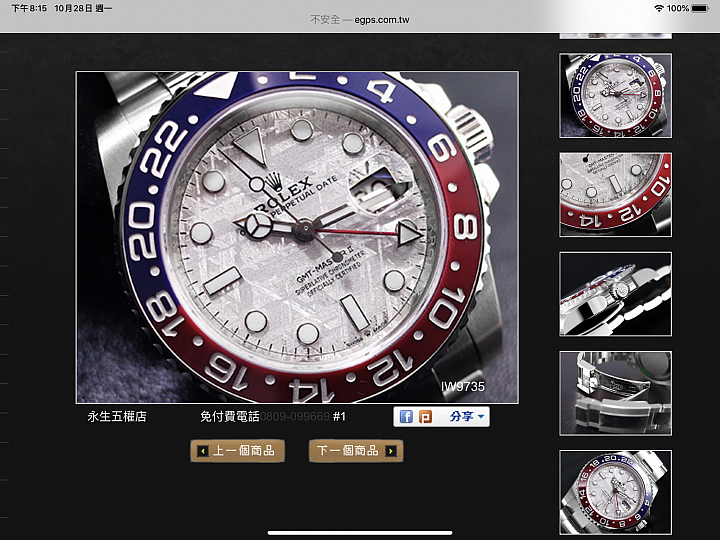Tap the iPad home indicator bar
This screenshot has height=540, width=720.
pyautogui.click(x=360, y=533)
